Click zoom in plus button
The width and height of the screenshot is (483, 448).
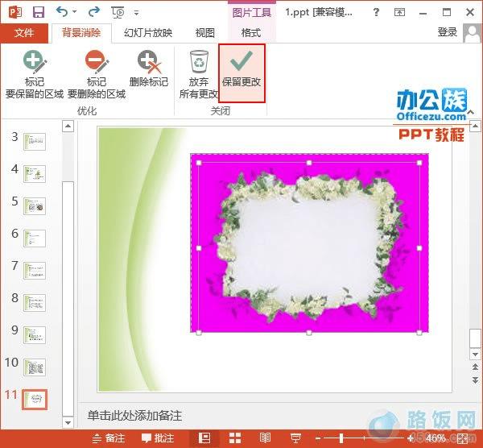tap(411, 438)
